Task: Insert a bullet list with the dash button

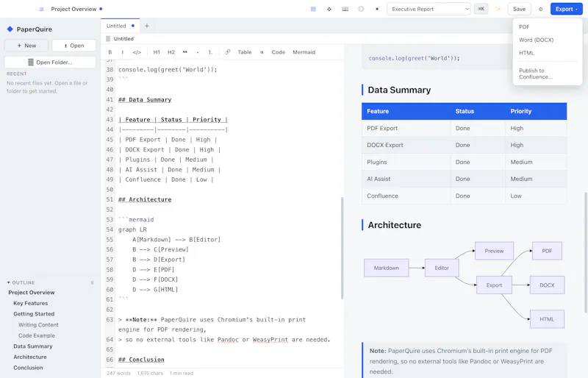Action: pos(198,52)
